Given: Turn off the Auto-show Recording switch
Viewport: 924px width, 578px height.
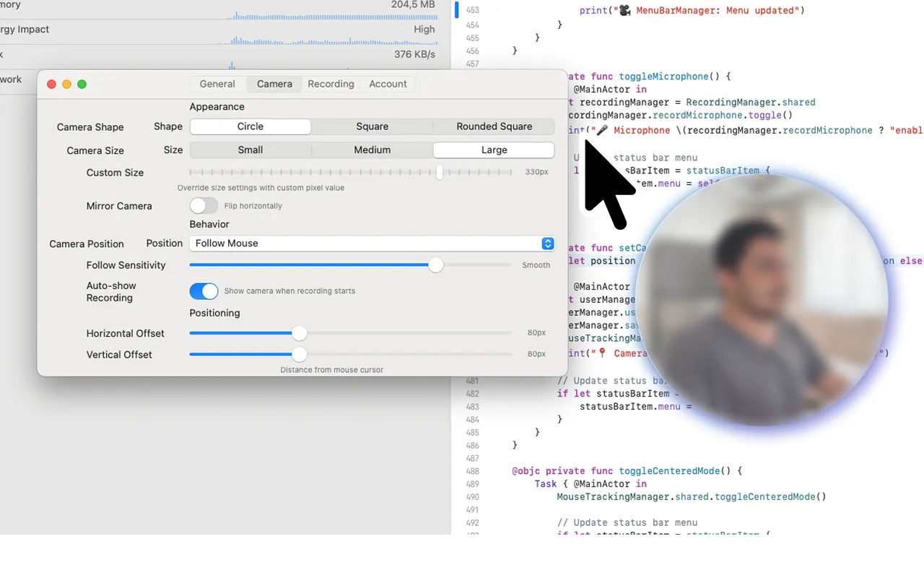Looking at the screenshot, I should [x=204, y=291].
